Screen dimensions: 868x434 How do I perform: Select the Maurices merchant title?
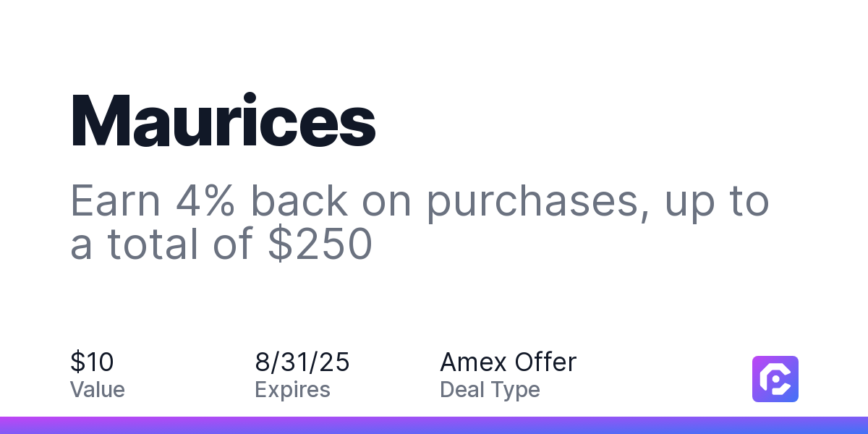tap(223, 122)
